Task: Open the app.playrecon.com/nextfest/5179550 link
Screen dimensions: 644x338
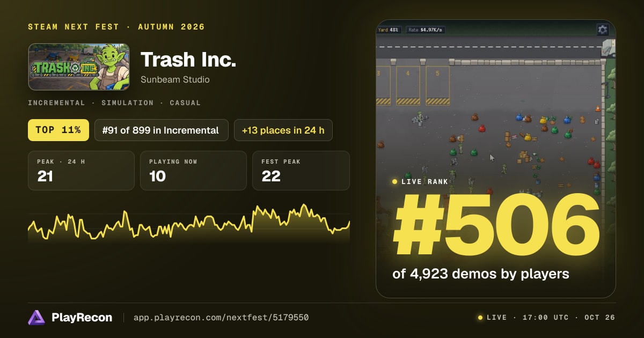Action: pos(221,318)
